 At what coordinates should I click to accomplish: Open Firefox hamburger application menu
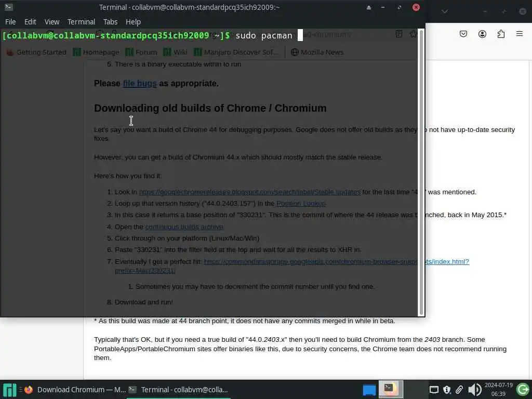520,34
